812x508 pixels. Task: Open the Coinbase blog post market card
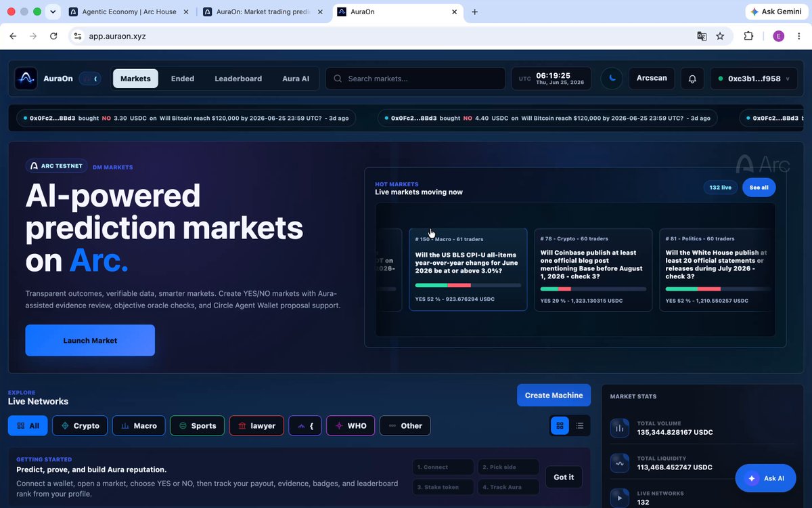[x=593, y=270]
